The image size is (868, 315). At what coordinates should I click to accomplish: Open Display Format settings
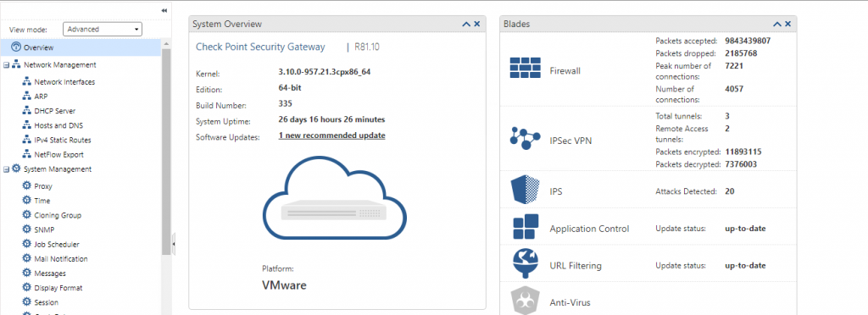pos(58,288)
